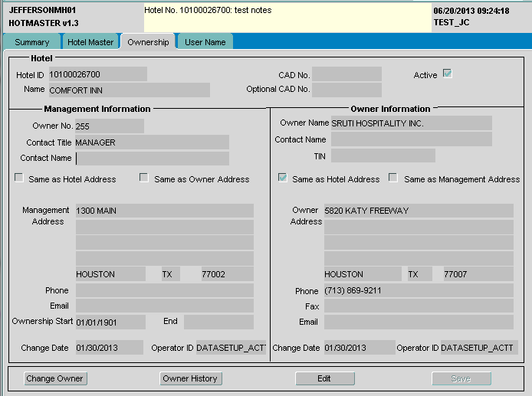
Task: Open Owner History
Action: point(190,378)
